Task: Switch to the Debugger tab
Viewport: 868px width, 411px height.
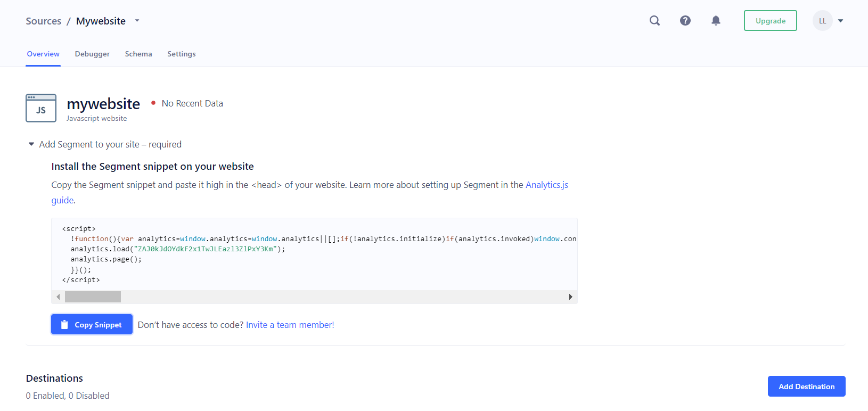Action: (92, 54)
